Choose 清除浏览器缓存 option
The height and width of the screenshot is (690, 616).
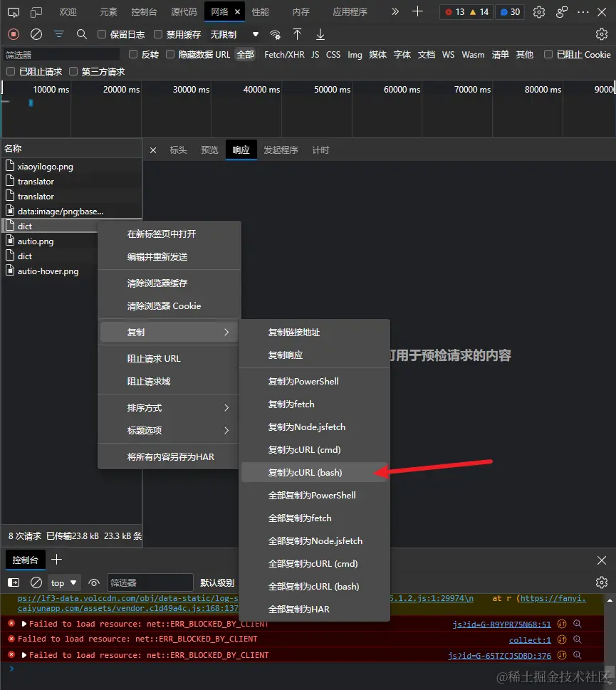(x=169, y=283)
